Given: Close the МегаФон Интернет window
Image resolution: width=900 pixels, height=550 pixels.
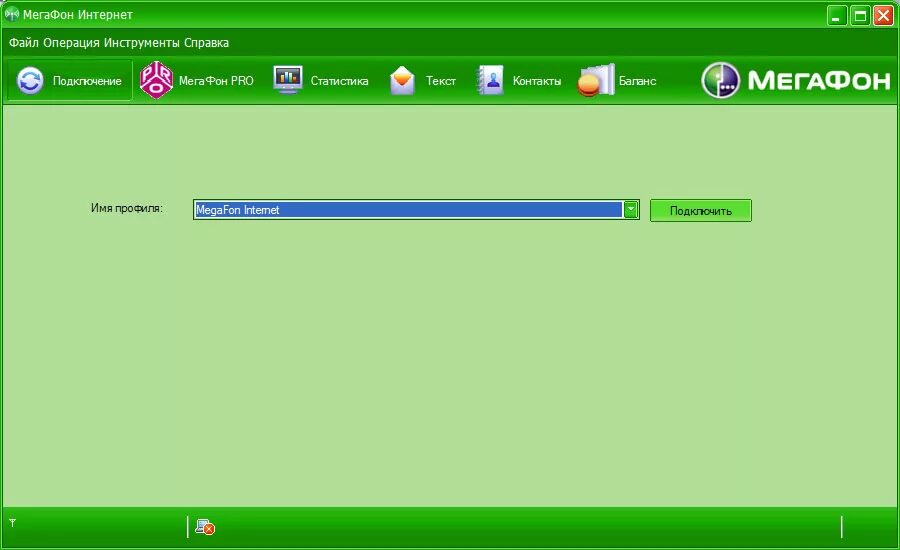Looking at the screenshot, I should tap(883, 16).
